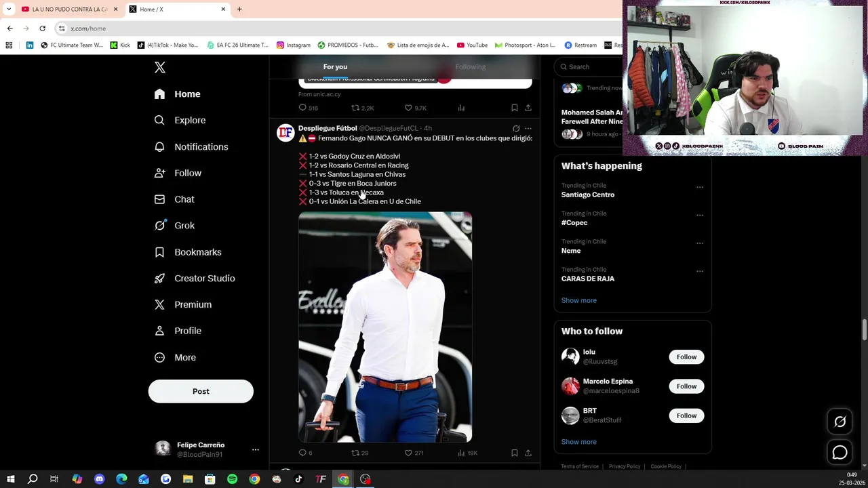Open Creator Studio
Image resolution: width=868 pixels, height=488 pixels.
point(195,279)
